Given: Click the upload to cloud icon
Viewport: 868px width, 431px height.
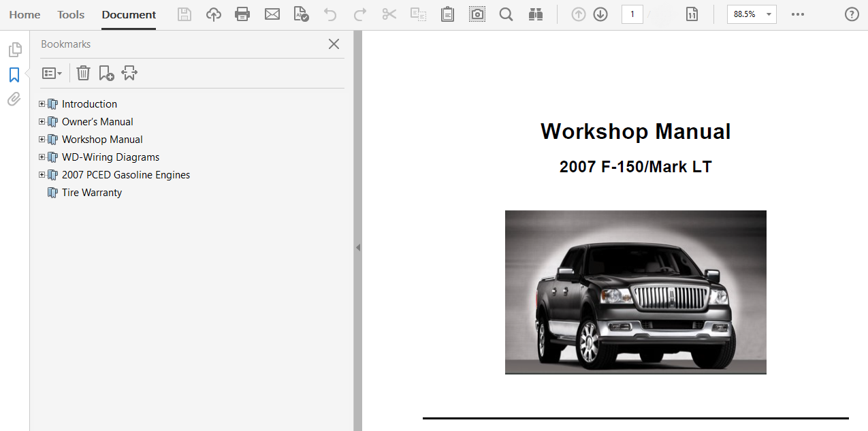Looking at the screenshot, I should tap(214, 14).
